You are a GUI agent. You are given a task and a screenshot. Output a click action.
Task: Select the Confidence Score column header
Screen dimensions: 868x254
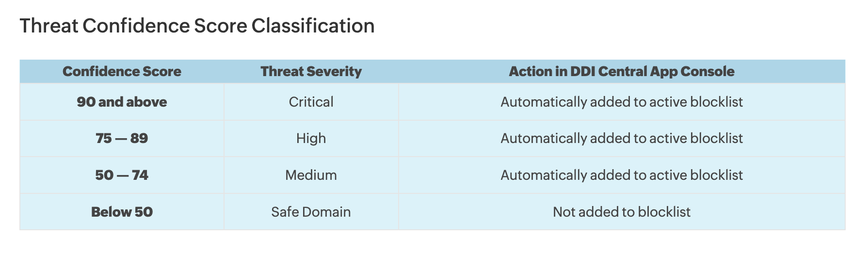[x=122, y=71]
